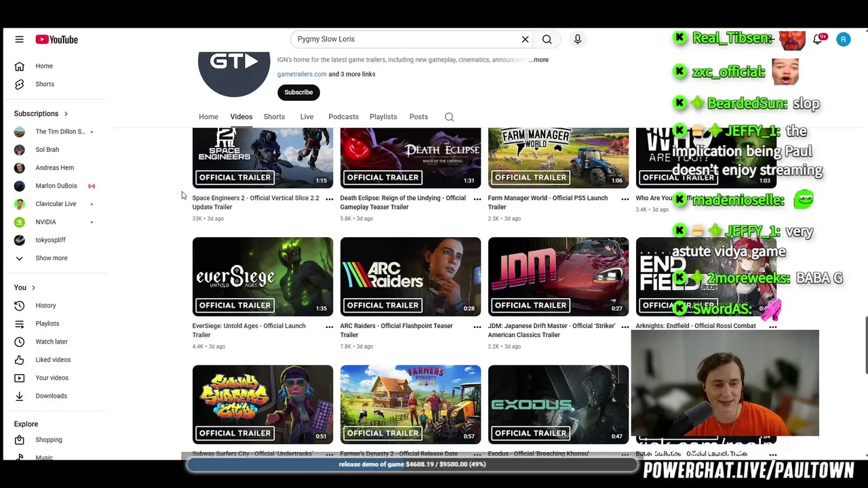Open Liked videos list
The width and height of the screenshot is (868, 488).
pyautogui.click(x=54, y=360)
